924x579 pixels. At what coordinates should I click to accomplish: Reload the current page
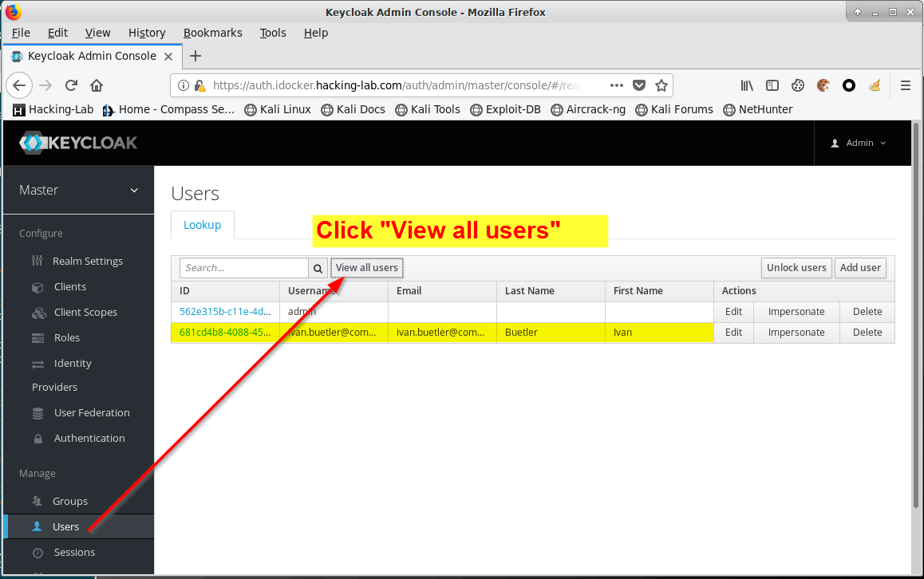coord(71,85)
